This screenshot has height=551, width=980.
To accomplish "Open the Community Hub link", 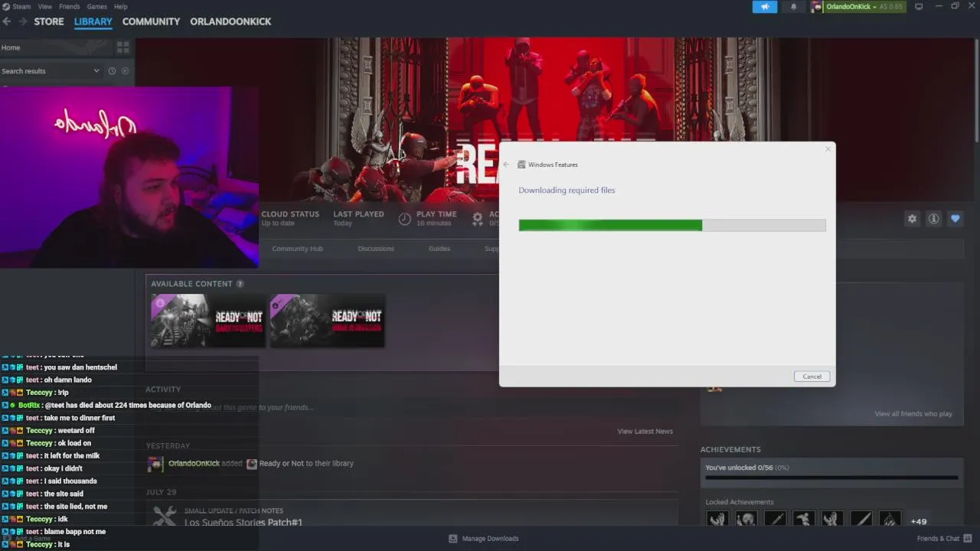I will coord(297,249).
